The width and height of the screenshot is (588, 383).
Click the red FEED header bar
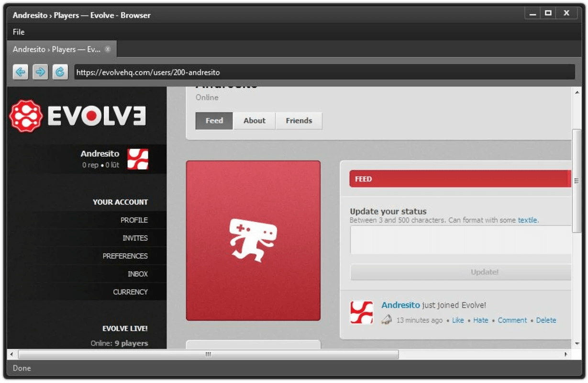pyautogui.click(x=460, y=179)
